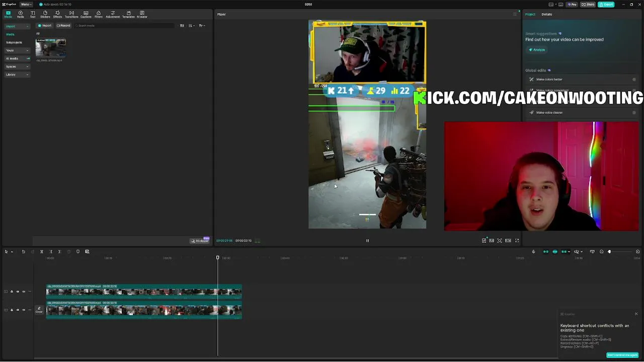This screenshot has height=362, width=644.
Task: Click Don't remind me again
Action: coord(622,355)
